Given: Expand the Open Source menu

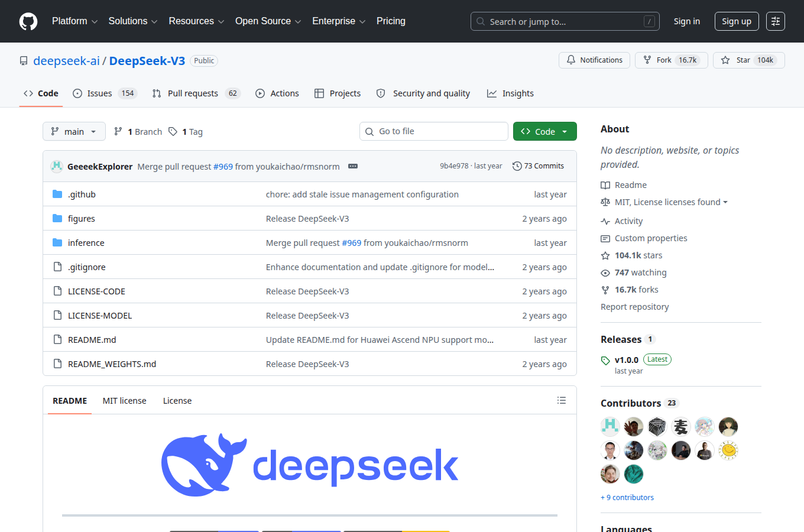Looking at the screenshot, I should pos(268,21).
